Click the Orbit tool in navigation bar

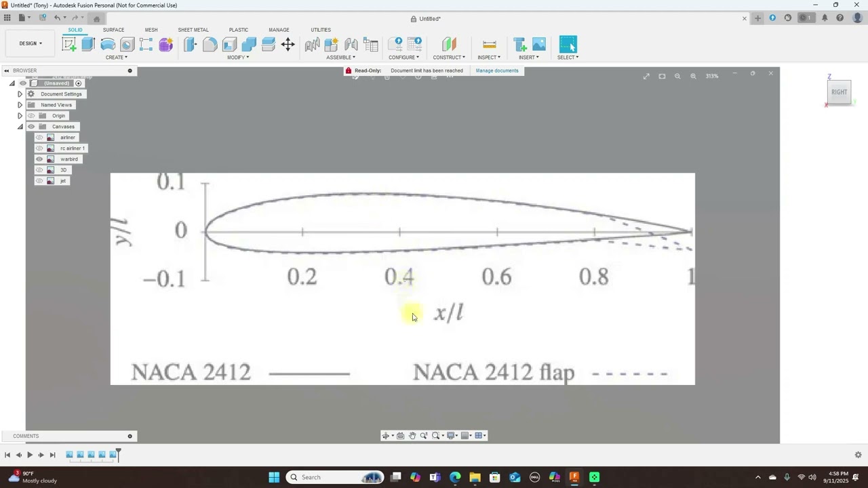[x=385, y=436]
